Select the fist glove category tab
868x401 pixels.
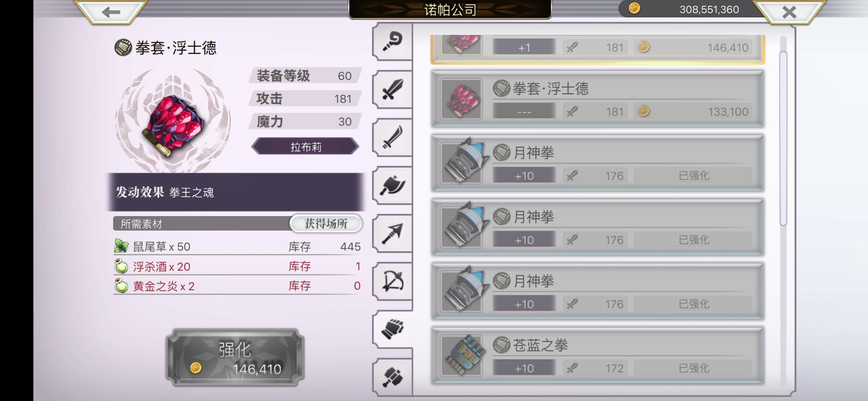(392, 329)
